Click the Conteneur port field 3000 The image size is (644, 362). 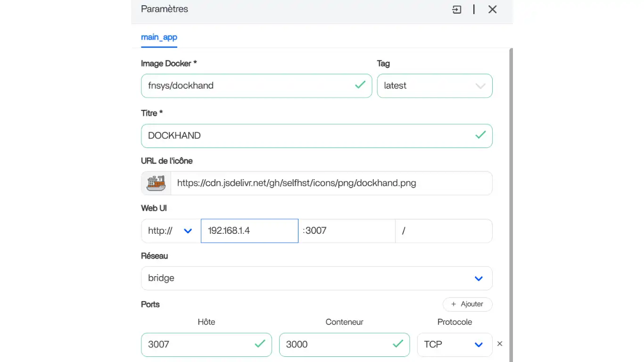[x=345, y=345]
